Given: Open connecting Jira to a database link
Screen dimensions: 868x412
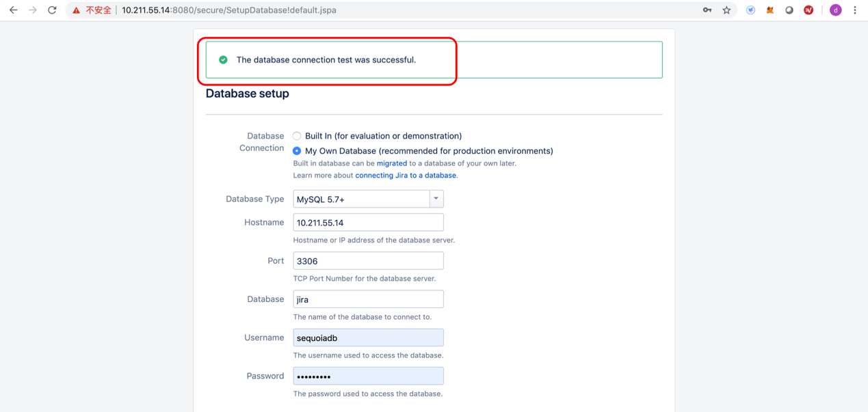Looking at the screenshot, I should tap(406, 176).
